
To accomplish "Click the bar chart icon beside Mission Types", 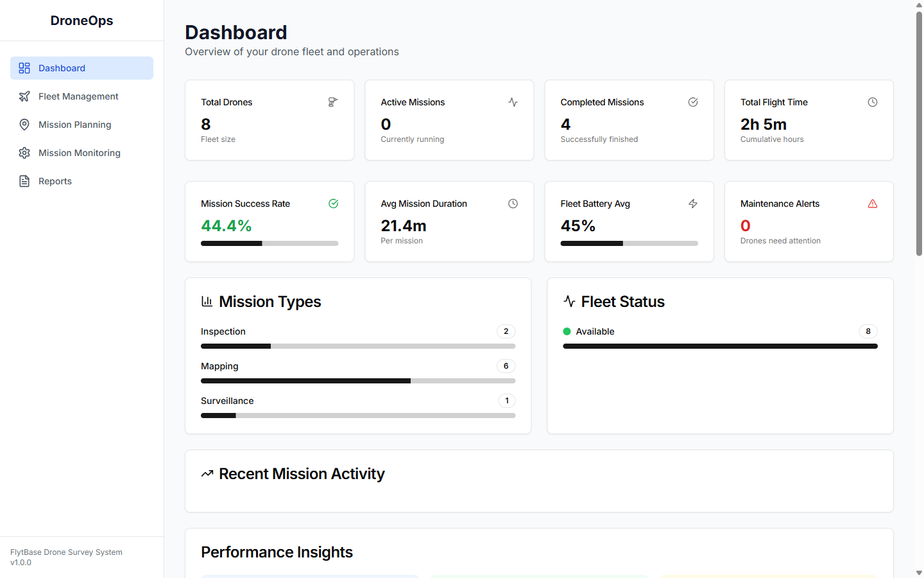I will (x=207, y=301).
